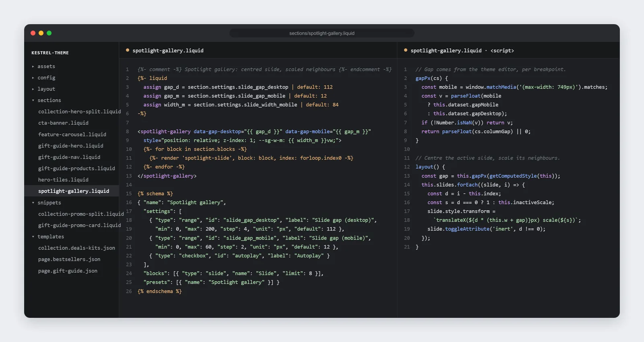644x342 pixels.
Task: Open page.gift-guide.json template
Action: [x=68, y=271]
